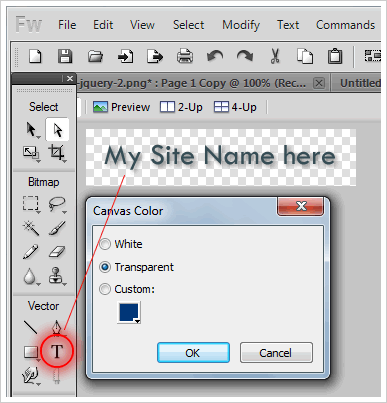Copy selection from toolbar

pyautogui.click(x=305, y=56)
